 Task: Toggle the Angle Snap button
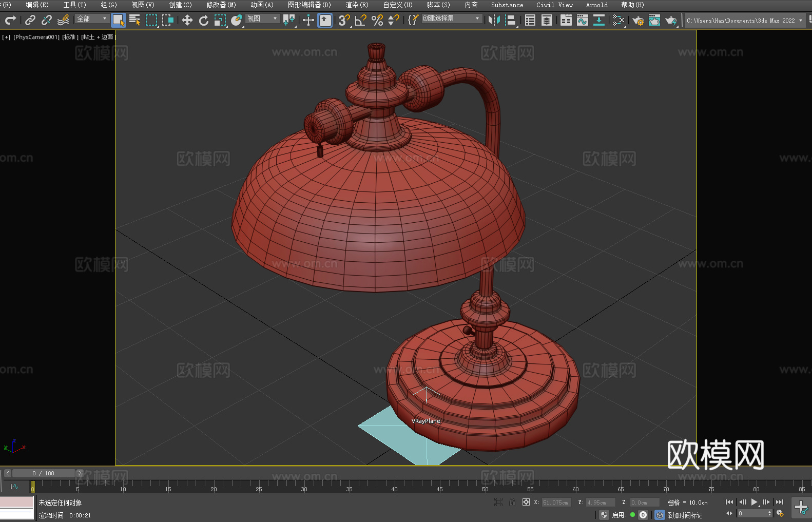click(x=361, y=20)
